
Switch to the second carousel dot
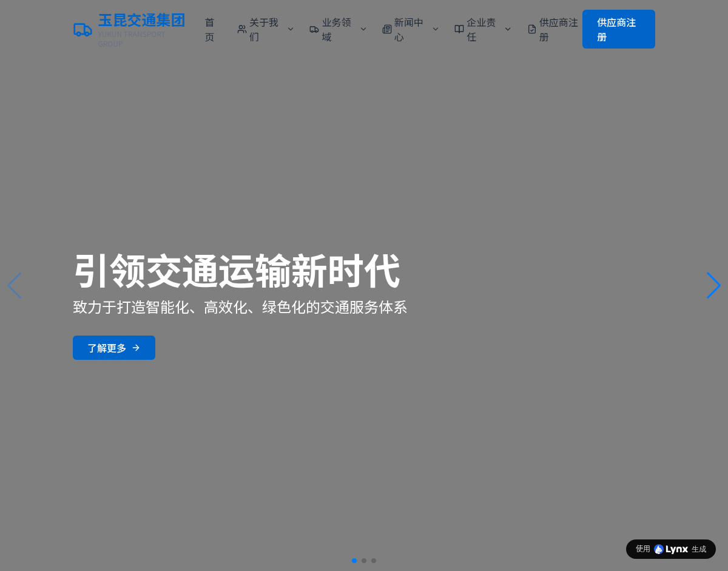point(364,561)
